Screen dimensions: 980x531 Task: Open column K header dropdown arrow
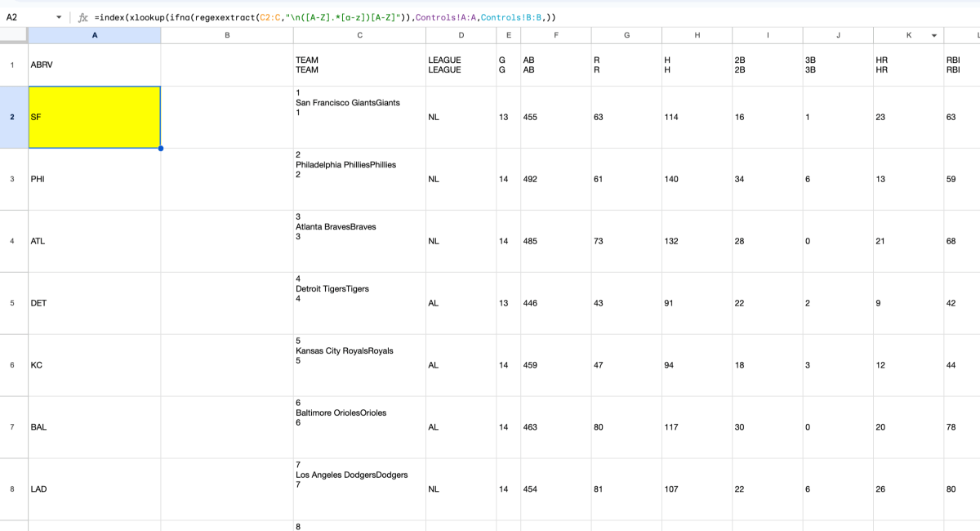click(x=933, y=35)
